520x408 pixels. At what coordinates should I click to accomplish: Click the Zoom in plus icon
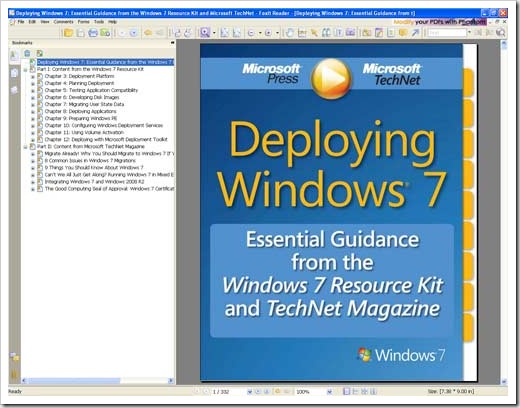point(268,33)
